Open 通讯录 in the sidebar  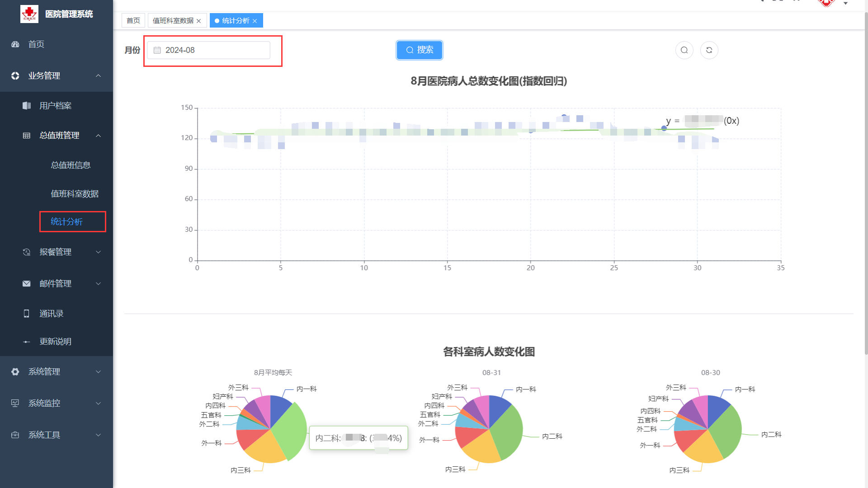click(x=51, y=314)
